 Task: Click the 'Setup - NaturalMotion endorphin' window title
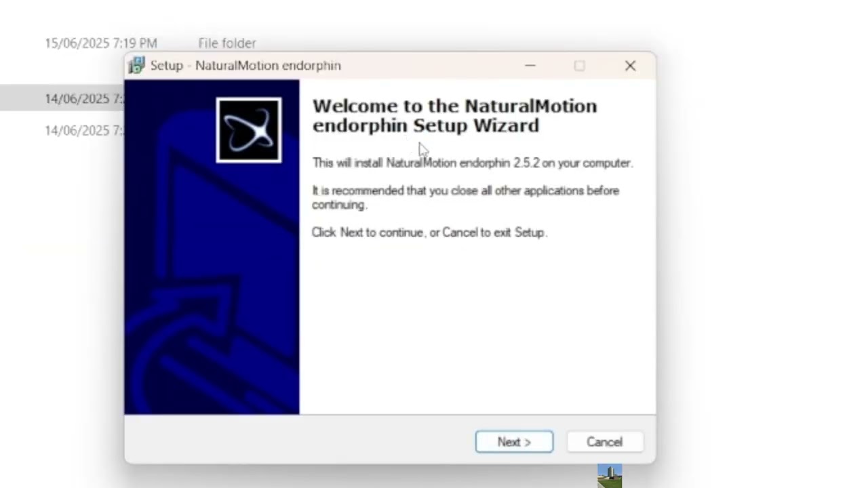click(245, 66)
